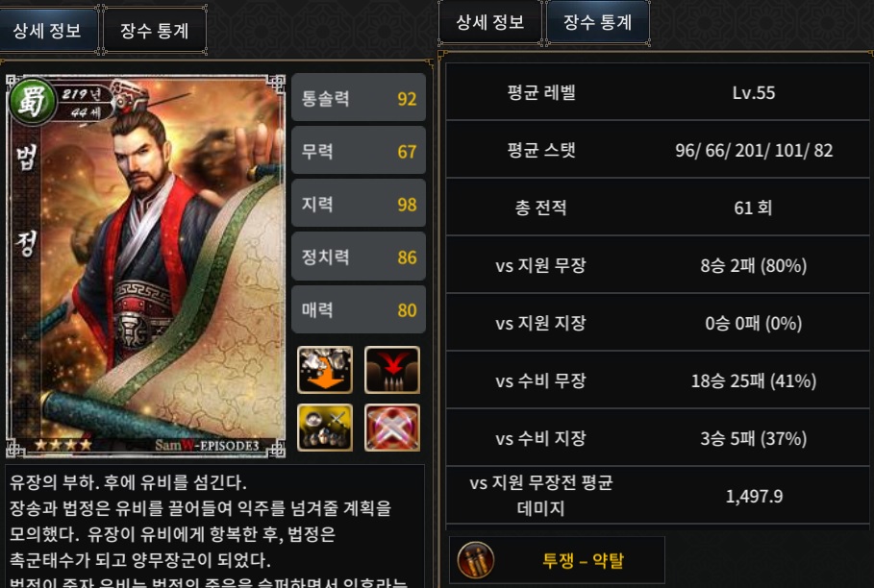Screen dimensions: 874x588
Task: Open the left 상세 정보 tab
Action: (48, 30)
